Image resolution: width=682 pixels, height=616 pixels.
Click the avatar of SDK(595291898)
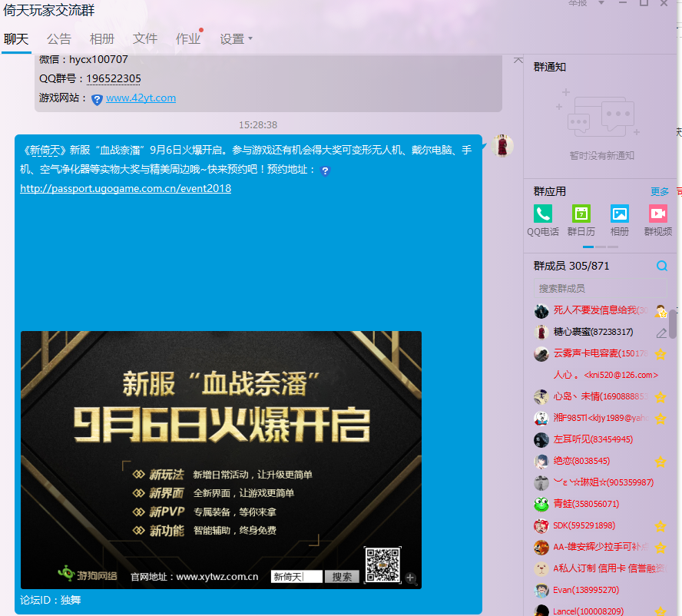[541, 526]
